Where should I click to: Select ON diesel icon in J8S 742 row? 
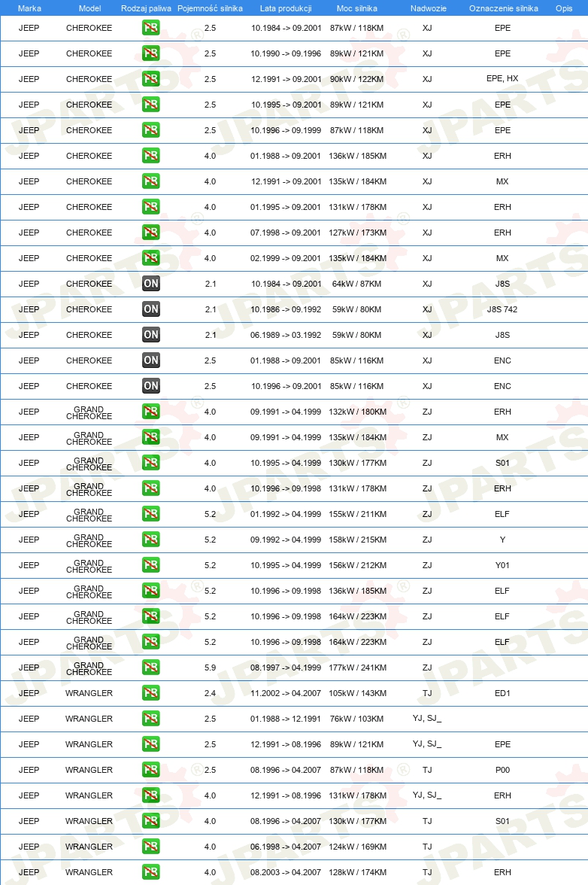point(150,309)
